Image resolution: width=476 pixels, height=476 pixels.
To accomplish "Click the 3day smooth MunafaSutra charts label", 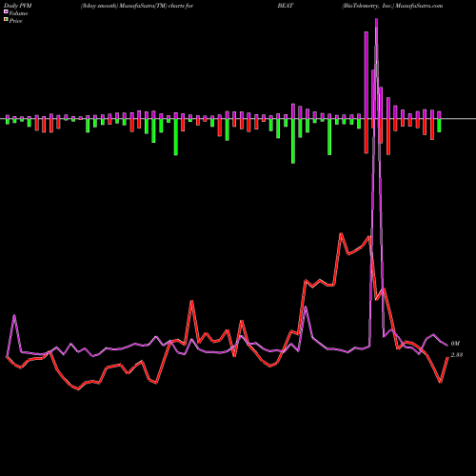I will coord(137,6).
